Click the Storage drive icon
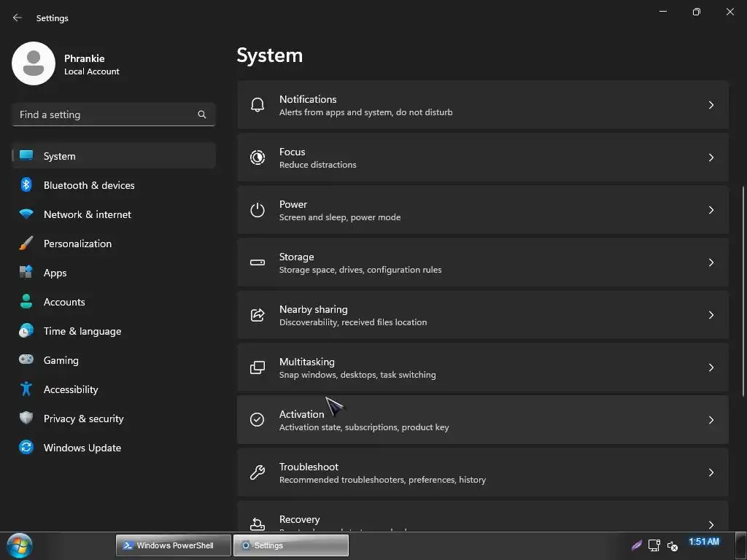 pos(258,262)
